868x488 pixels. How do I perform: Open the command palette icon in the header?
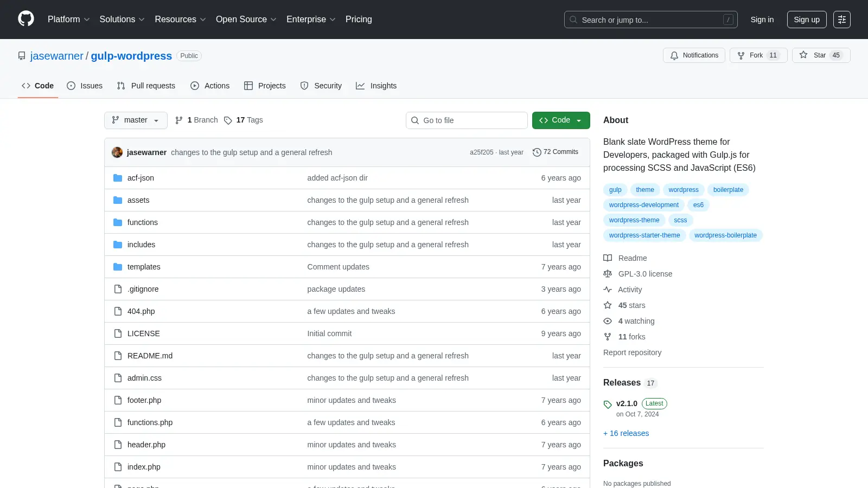(x=842, y=20)
